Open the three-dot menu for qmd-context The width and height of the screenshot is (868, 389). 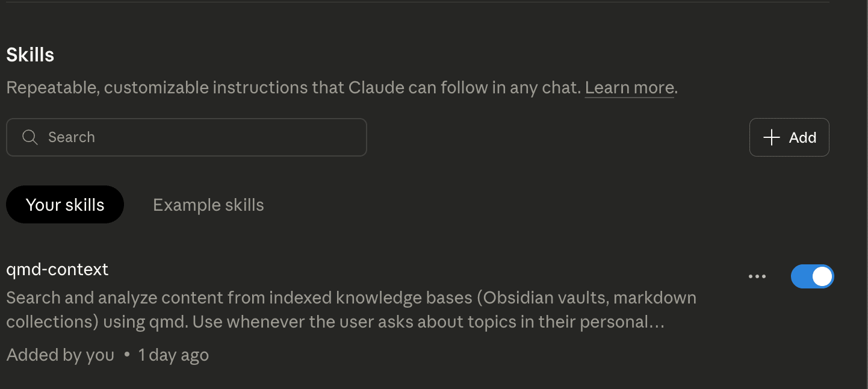(x=757, y=276)
